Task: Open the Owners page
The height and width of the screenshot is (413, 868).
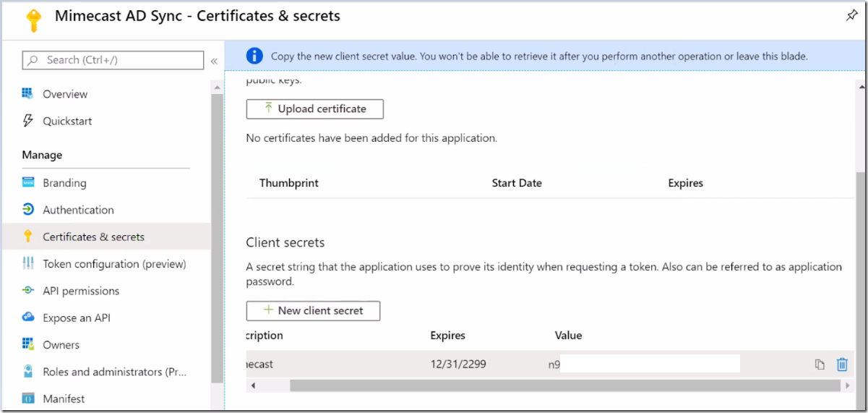Action: (61, 345)
